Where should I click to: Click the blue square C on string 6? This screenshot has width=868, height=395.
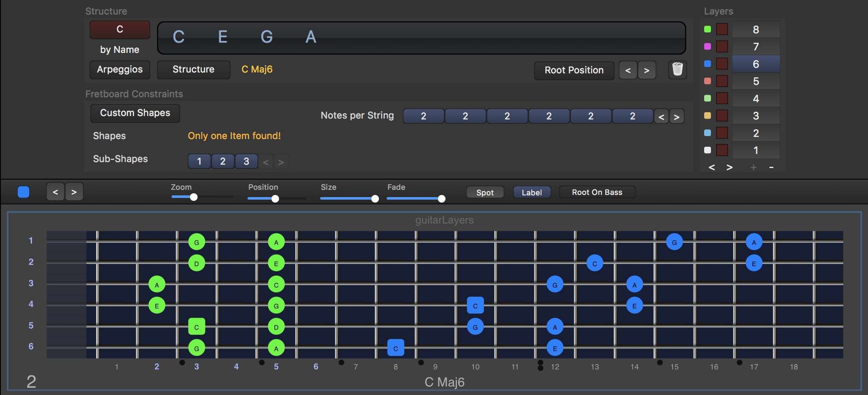(x=396, y=348)
